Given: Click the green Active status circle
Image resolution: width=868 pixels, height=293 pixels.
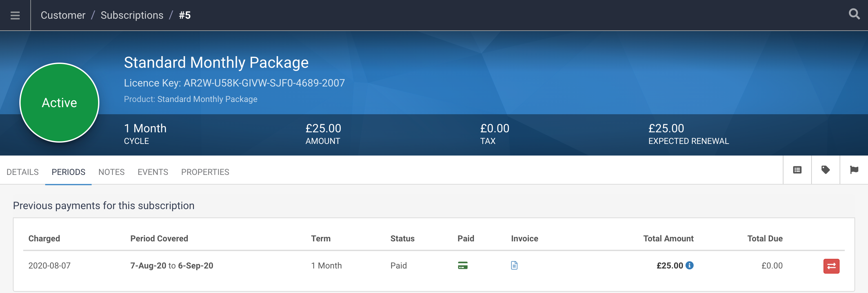Looking at the screenshot, I should click(x=59, y=102).
